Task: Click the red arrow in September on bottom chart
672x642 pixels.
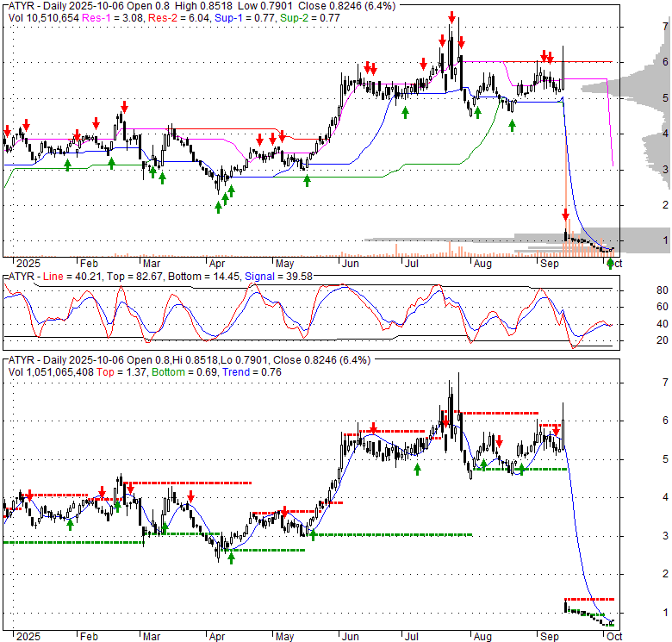Action: (x=555, y=427)
